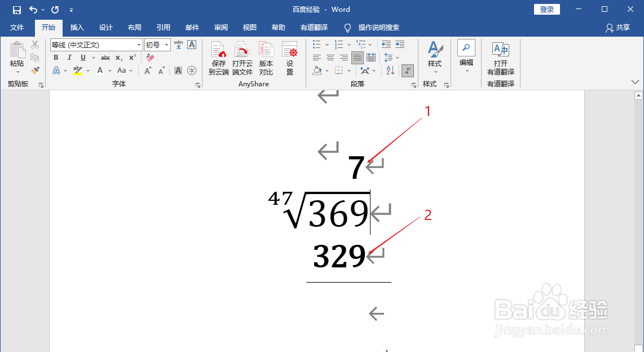Click the clear all formatting icon
644x352 pixels.
149,56
